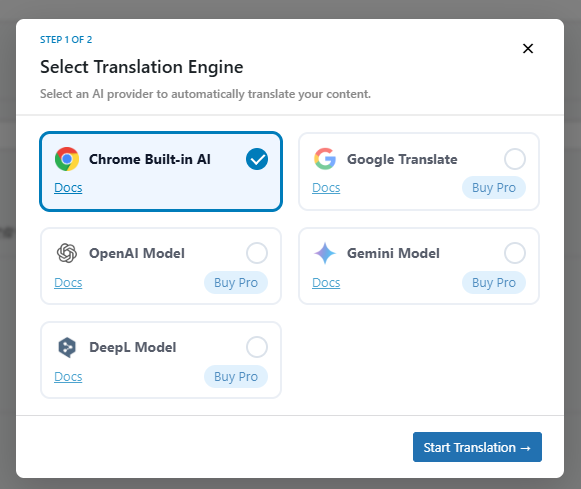This screenshot has width=581, height=489.
Task: Click the Gemini sparkle icon
Action: point(325,253)
